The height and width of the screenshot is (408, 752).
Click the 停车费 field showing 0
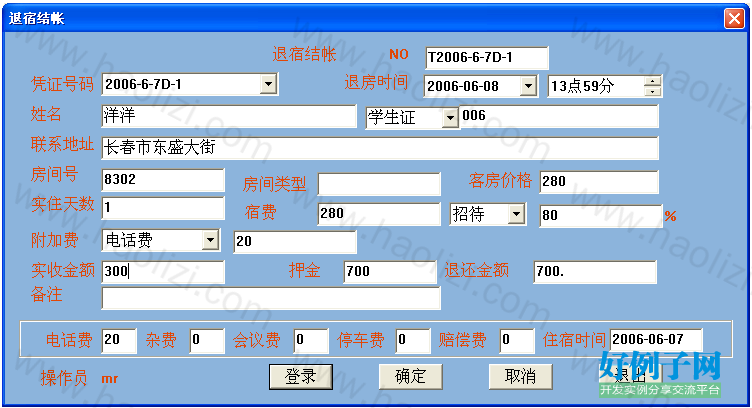[x=413, y=341]
